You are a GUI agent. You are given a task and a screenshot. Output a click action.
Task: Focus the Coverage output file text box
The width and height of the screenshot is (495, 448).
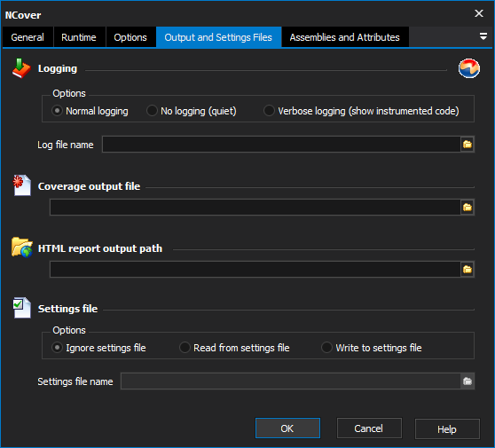(x=255, y=207)
